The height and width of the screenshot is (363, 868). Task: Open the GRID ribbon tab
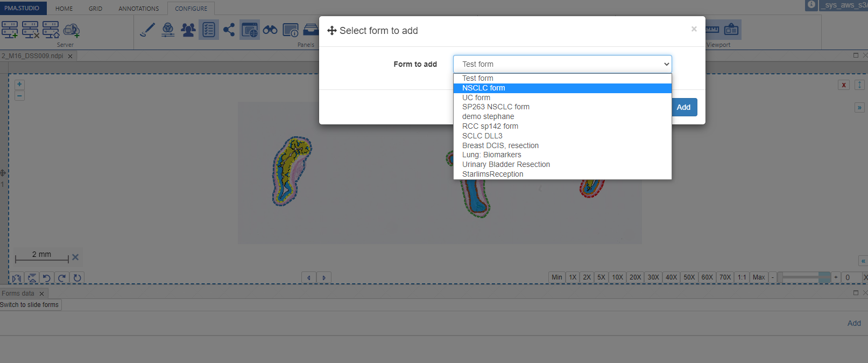95,9
